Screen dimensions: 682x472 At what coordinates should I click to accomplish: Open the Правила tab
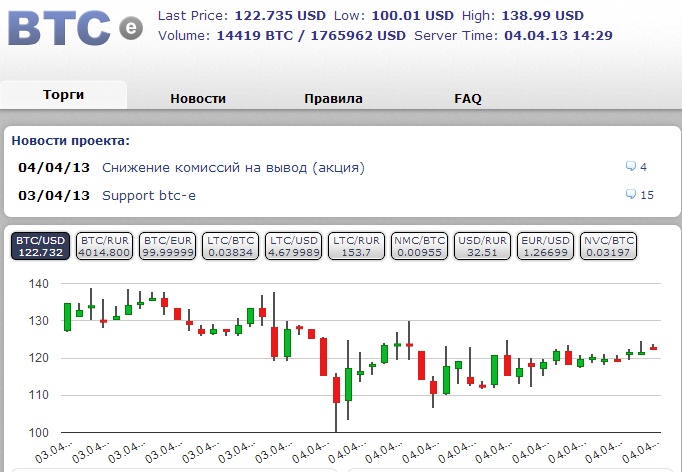(333, 99)
